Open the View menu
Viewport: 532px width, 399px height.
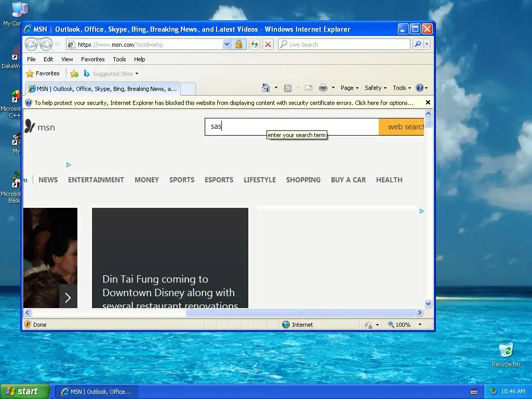(67, 59)
